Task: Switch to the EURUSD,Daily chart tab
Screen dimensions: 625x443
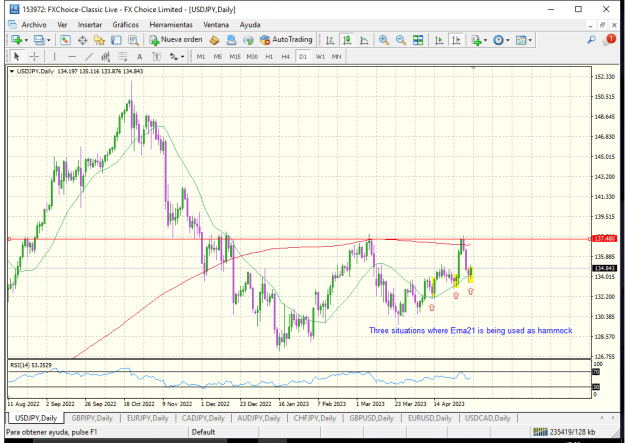Action: click(x=430, y=418)
